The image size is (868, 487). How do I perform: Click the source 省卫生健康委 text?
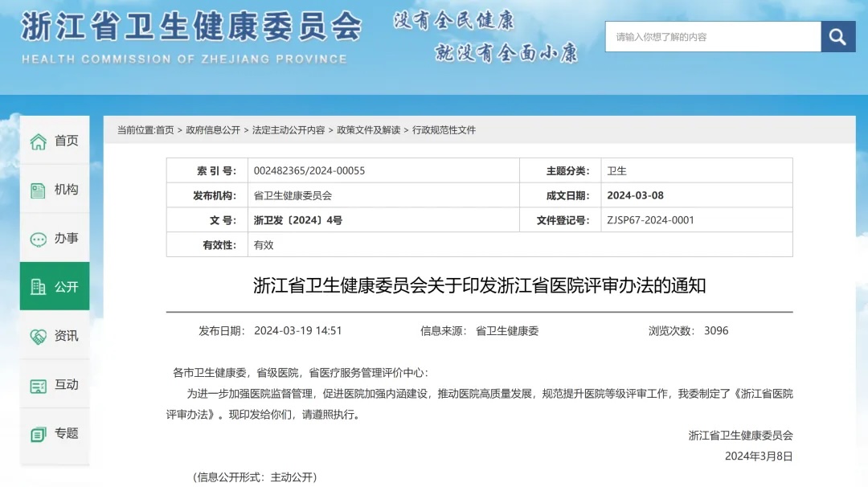tap(507, 331)
